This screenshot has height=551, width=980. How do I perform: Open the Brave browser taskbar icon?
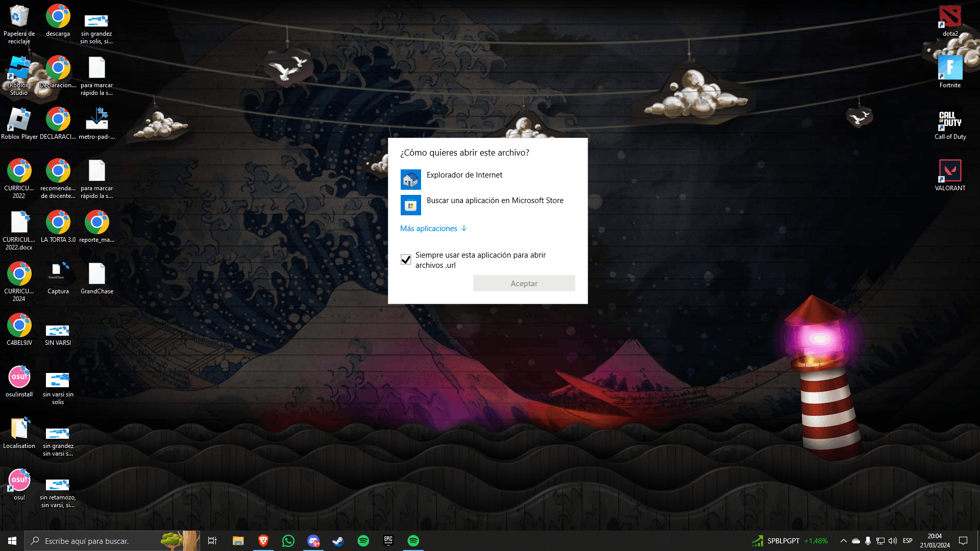263,541
